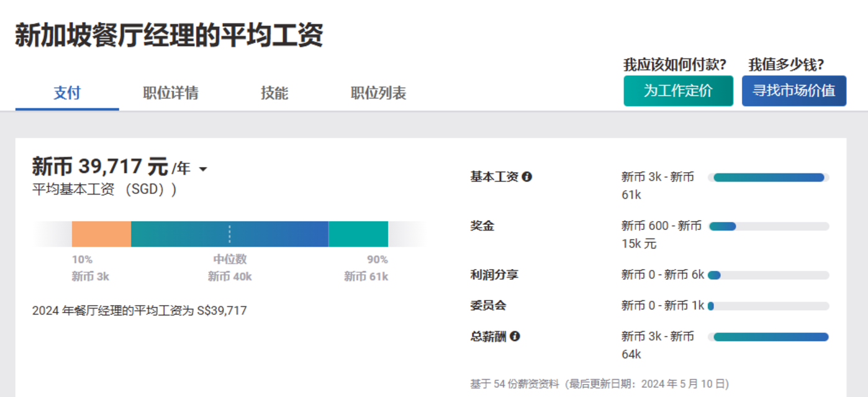Switch to the 职位详情 tab
Image resolution: width=868 pixels, height=397 pixels.
pos(171,93)
